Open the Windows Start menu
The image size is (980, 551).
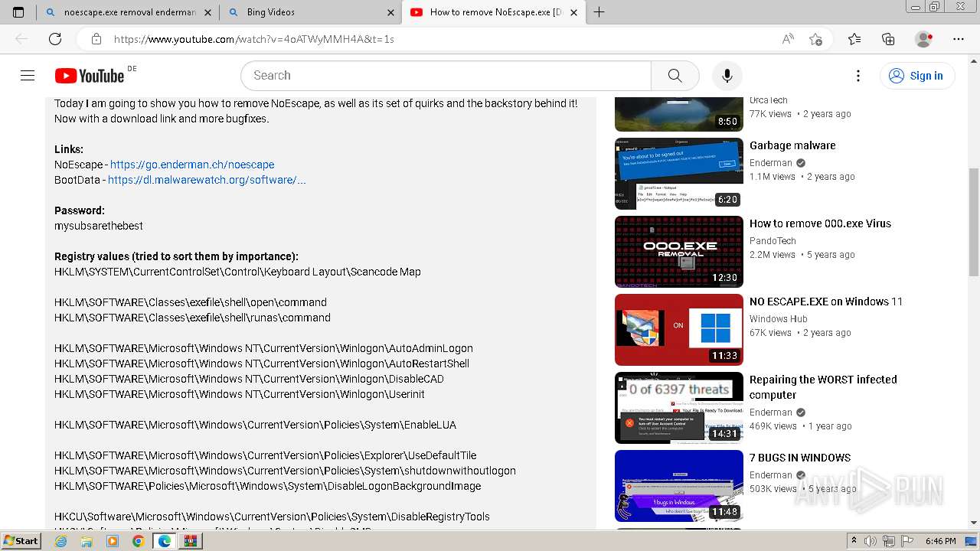coord(21,541)
